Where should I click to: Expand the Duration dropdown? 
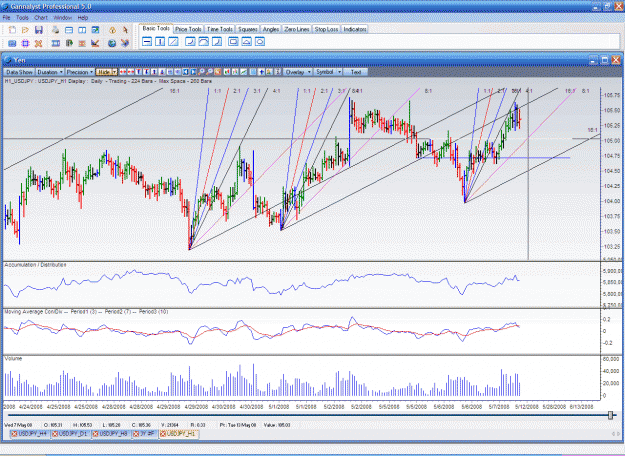50,72
